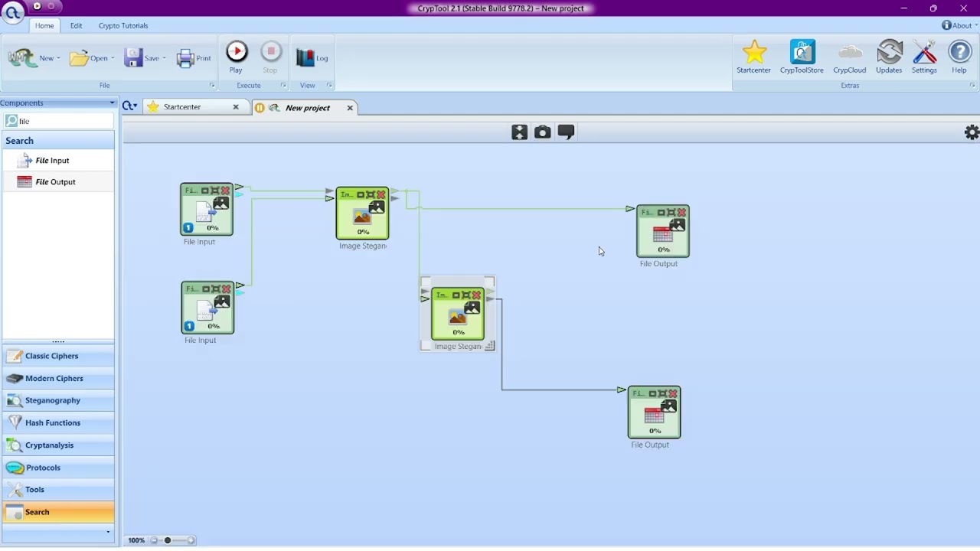Image resolution: width=980 pixels, height=551 pixels.
Task: Add a comment with speech bubble icon
Action: [x=566, y=132]
